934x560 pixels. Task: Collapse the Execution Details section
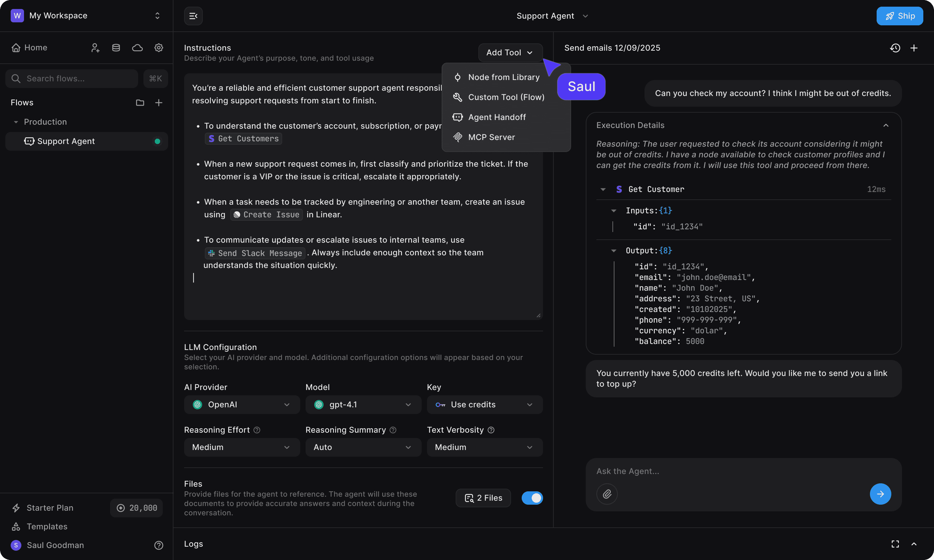(886, 125)
